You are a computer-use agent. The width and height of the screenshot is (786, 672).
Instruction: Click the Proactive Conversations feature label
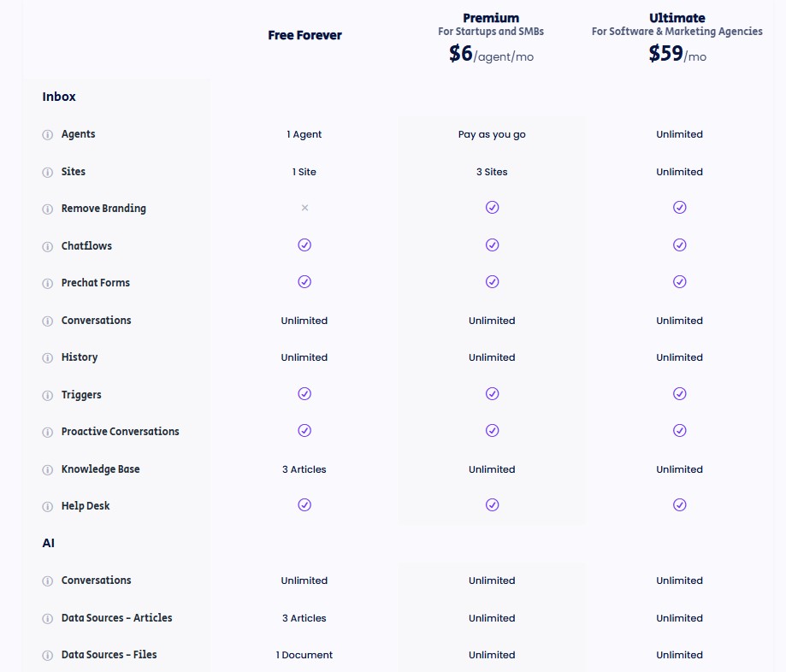pos(121,432)
